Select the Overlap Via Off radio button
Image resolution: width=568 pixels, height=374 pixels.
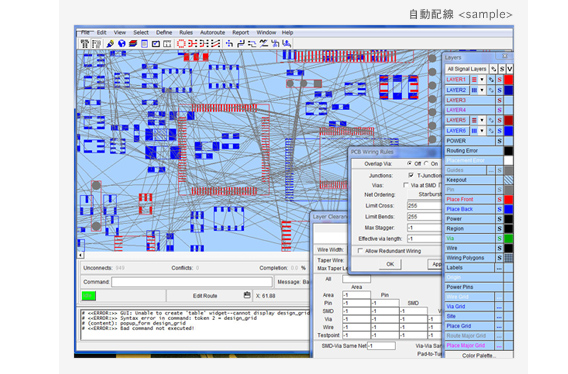pos(409,163)
